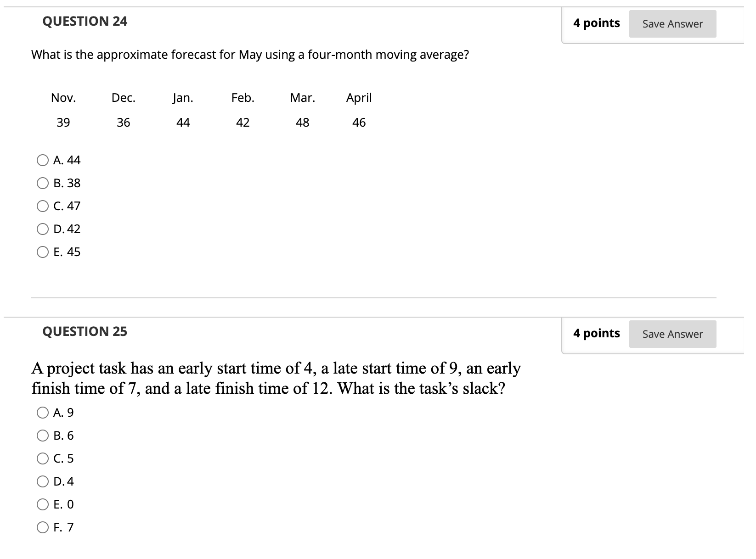Viewport: 756px width, 559px height.
Task: Select answer C. 5 for Question 25
Action: pos(42,458)
